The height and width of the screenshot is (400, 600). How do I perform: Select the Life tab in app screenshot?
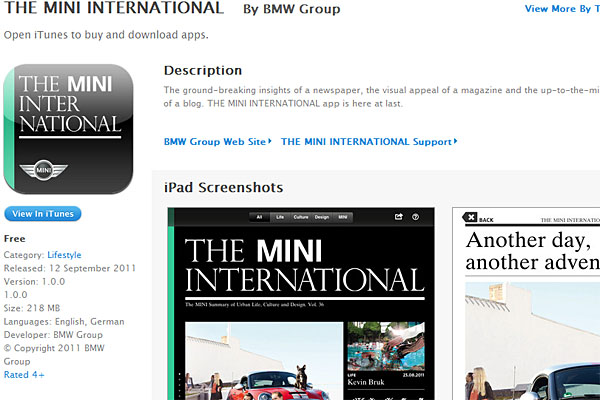pos(280,216)
